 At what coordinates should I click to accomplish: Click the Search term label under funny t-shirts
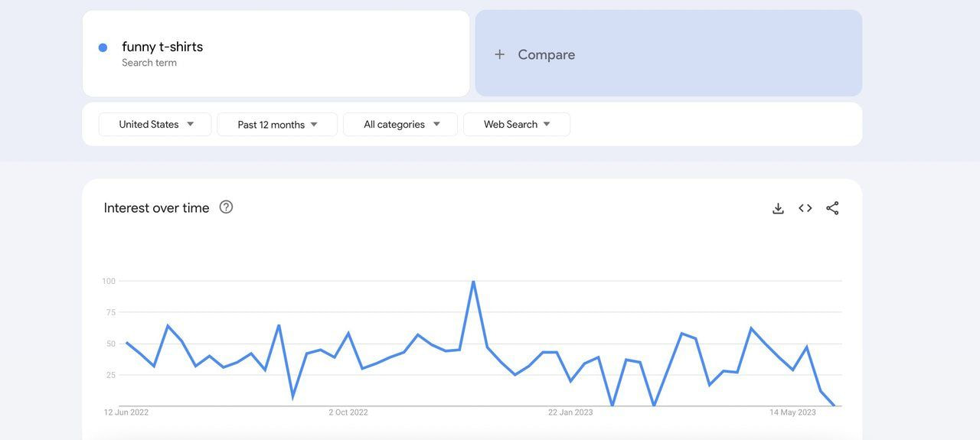pyautogui.click(x=149, y=63)
